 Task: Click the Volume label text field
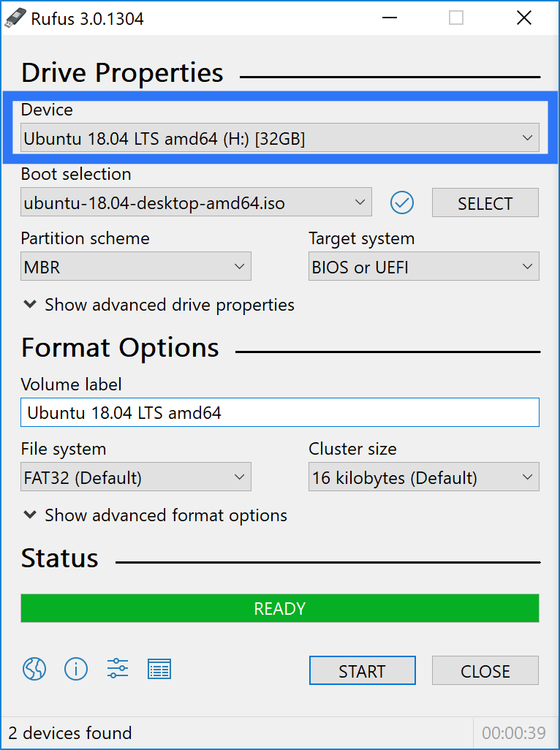click(280, 412)
